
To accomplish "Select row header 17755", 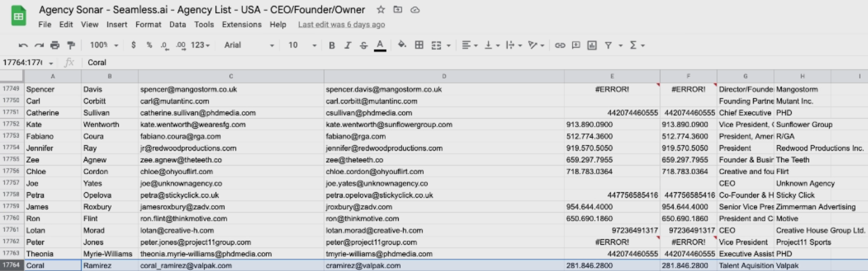I will point(12,159).
